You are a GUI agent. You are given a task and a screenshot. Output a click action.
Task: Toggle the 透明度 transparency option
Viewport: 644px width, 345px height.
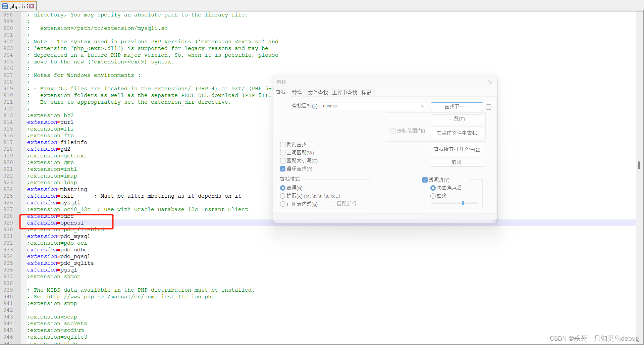424,180
